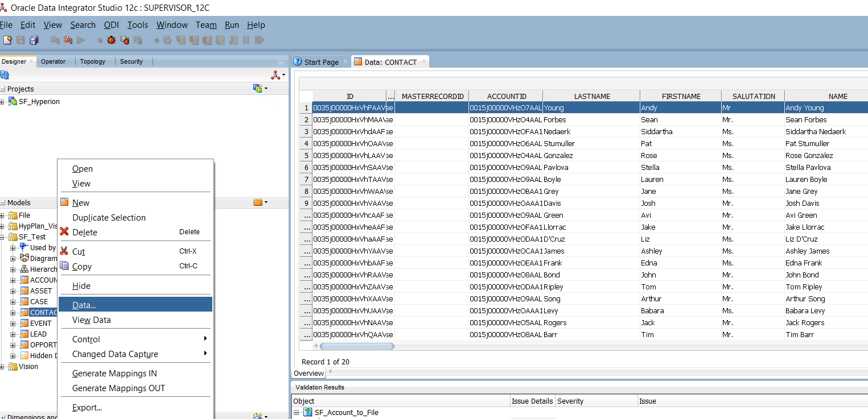Switch to the Operator tab
868x419 pixels.
coord(54,61)
